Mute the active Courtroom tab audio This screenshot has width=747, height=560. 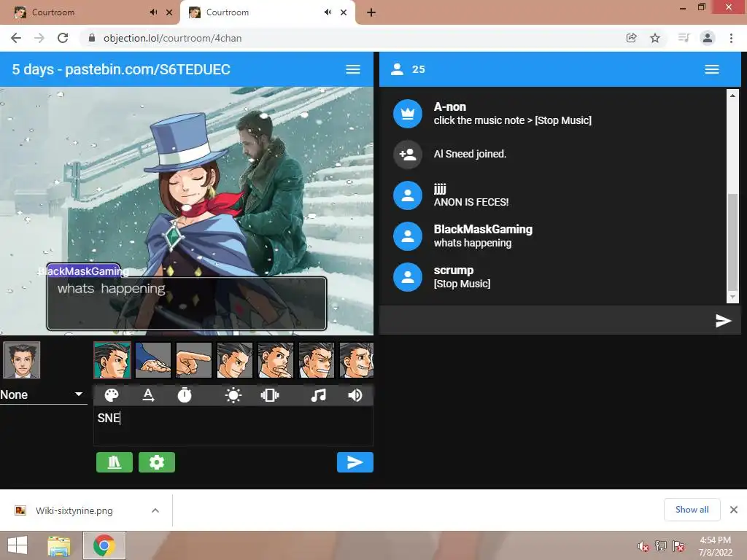[x=328, y=12]
